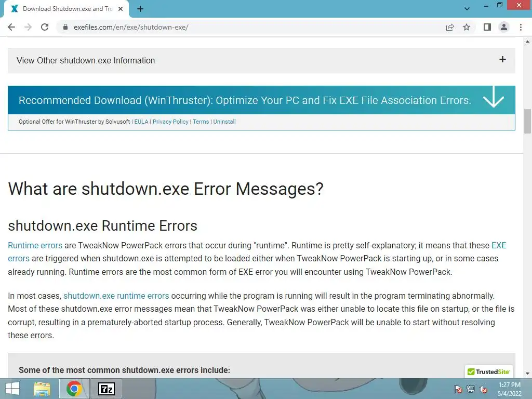Click the forward navigation arrow
The image size is (532, 399).
click(x=28, y=27)
